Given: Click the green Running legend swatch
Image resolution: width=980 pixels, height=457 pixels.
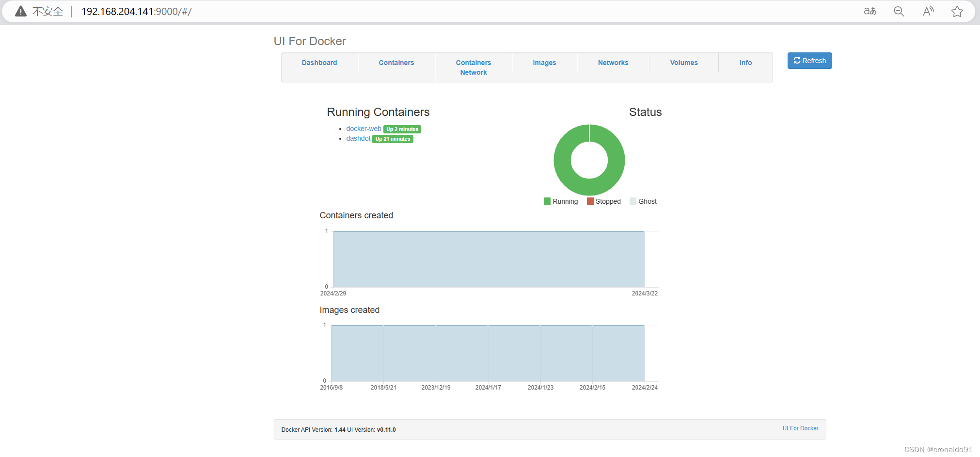Looking at the screenshot, I should [547, 201].
